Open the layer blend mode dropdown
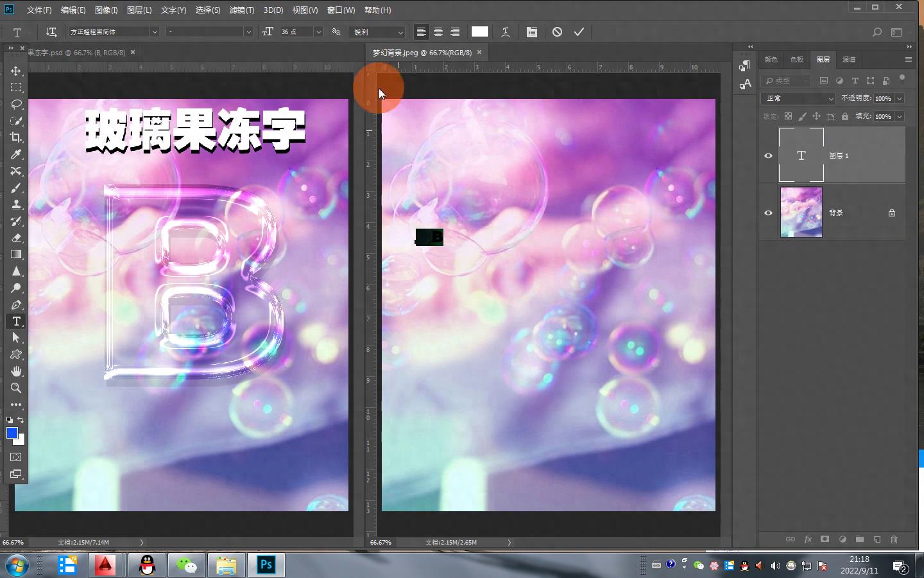The image size is (924, 578). pos(798,98)
